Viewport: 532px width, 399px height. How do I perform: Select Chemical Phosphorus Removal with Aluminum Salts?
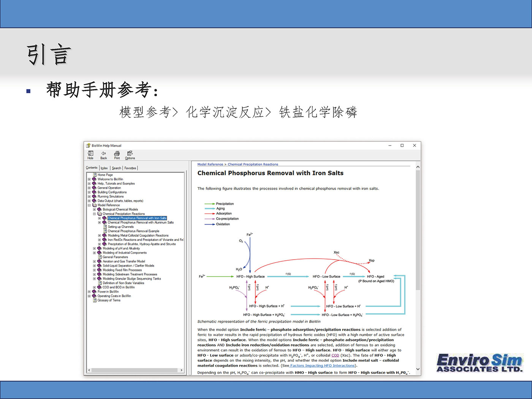[x=141, y=223]
